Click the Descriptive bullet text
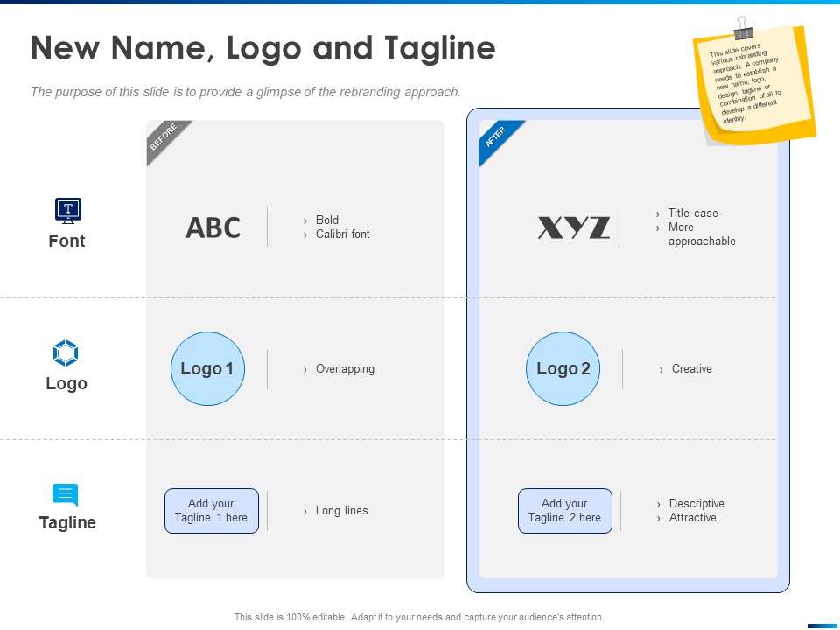The image size is (840, 630). pyautogui.click(x=696, y=504)
